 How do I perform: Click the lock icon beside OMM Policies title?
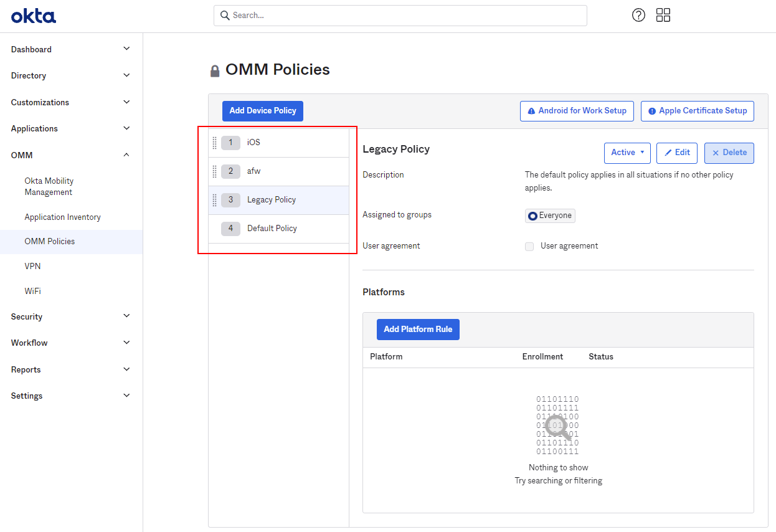coord(215,71)
